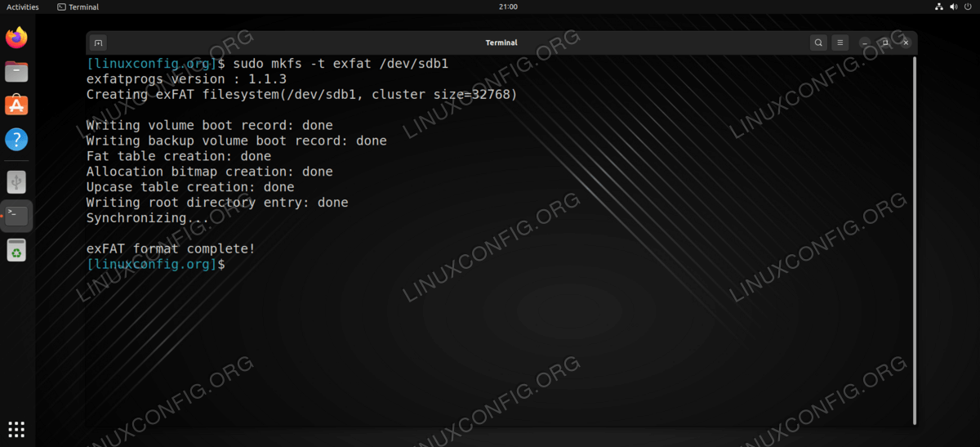Image resolution: width=980 pixels, height=447 pixels.
Task: Open Firefox from the dock
Action: [x=16, y=38]
